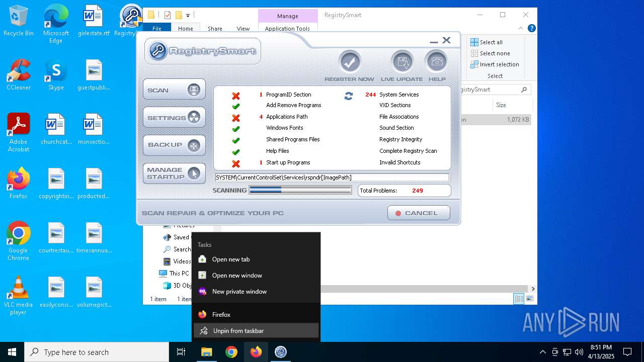The height and width of the screenshot is (362, 644).
Task: Open the VLC media player desktop icon
Action: tap(19, 296)
